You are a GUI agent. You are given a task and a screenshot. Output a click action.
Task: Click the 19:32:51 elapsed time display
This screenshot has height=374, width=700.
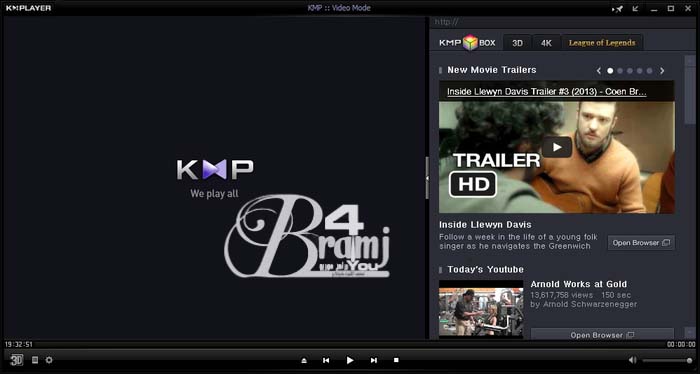pyautogui.click(x=19, y=345)
